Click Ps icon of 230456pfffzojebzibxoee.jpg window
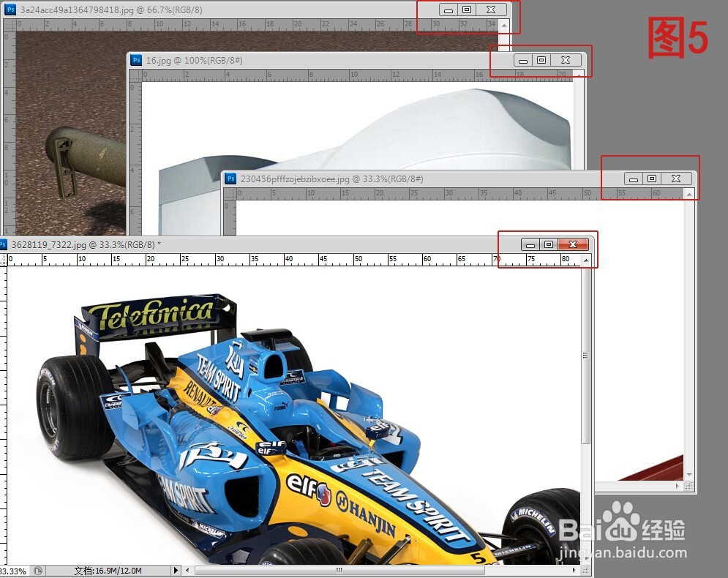Screen dimensions: 728x578 pos(230,179)
